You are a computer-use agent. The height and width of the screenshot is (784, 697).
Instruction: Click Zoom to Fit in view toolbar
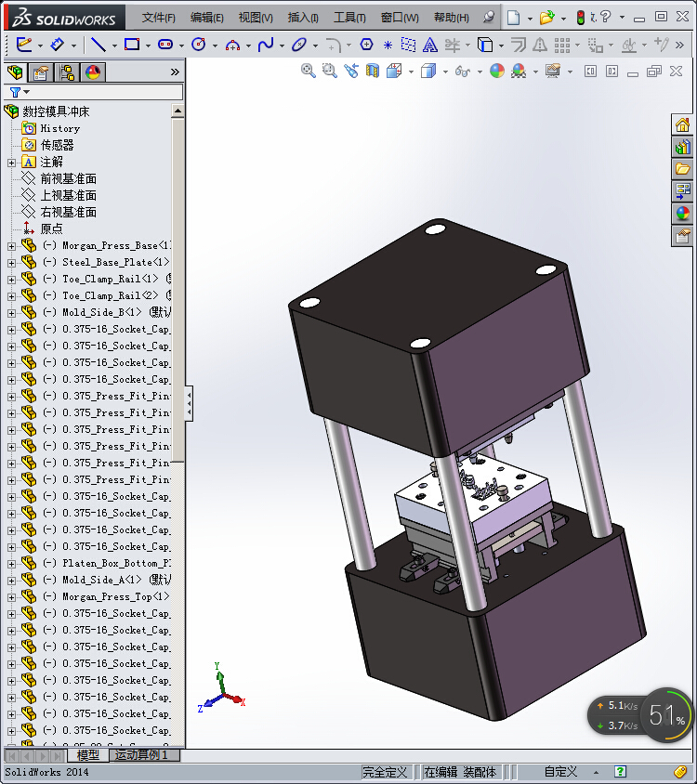pos(308,71)
